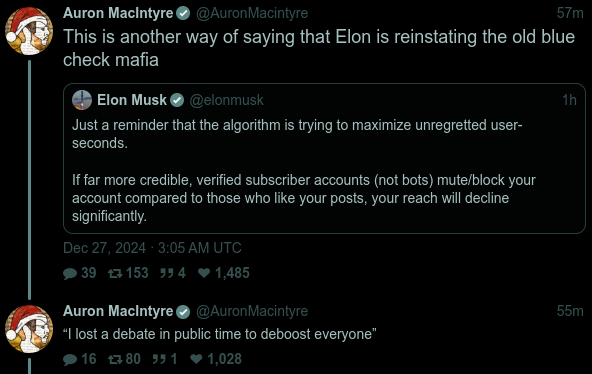Click the @AuronMacintyre handle on first tweet
Screen dimensions: 592x374
(252, 13)
